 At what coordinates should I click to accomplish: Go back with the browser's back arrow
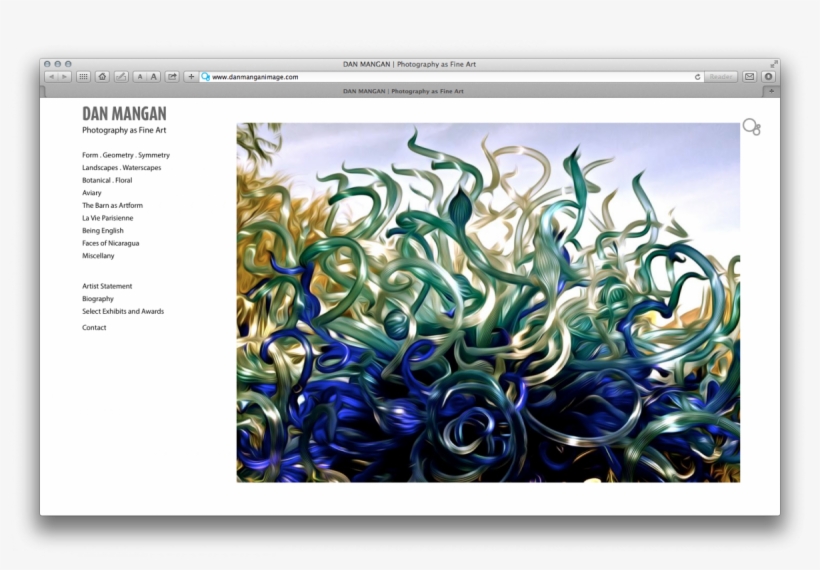pos(51,77)
